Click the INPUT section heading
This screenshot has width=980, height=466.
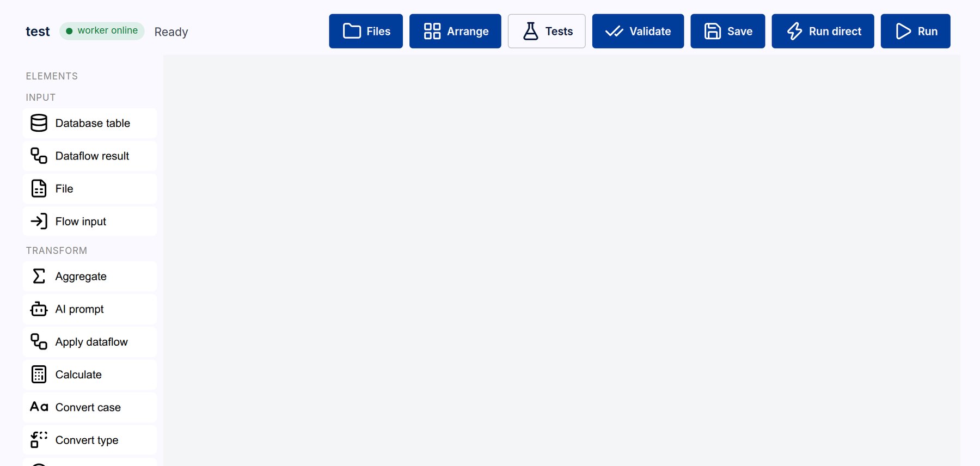point(41,97)
